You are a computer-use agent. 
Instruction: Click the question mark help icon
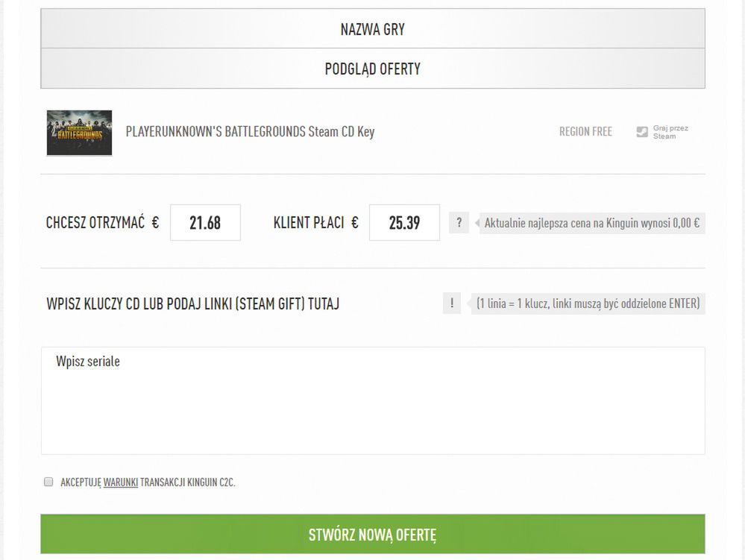coord(459,223)
